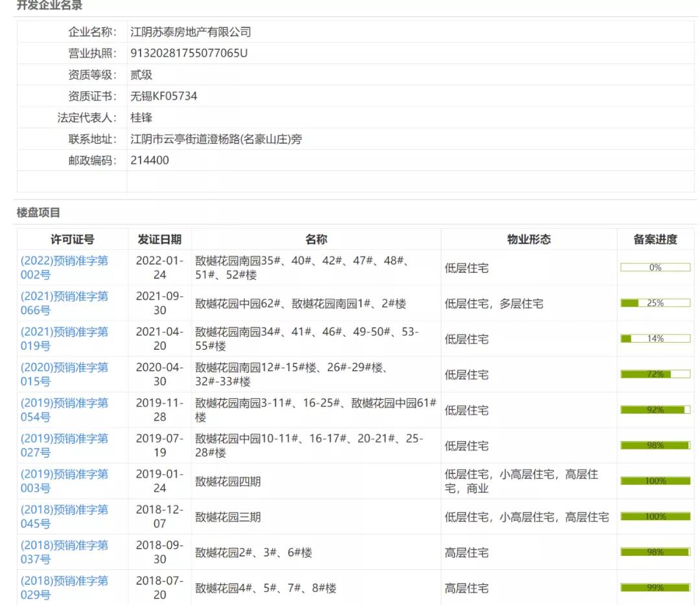Click the 0% progress bar in the first row
This screenshot has width=700, height=605.
655,266
